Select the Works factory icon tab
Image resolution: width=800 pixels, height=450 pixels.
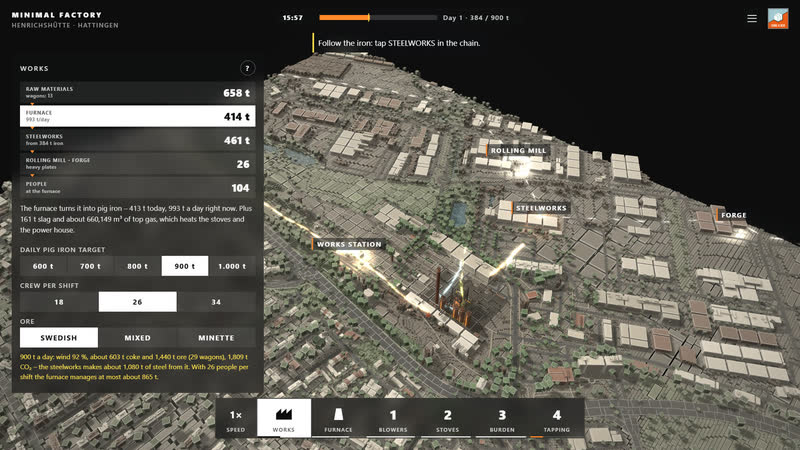coord(284,418)
